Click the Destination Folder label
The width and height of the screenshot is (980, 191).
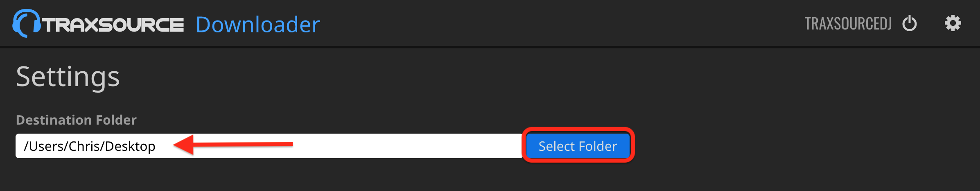click(76, 120)
